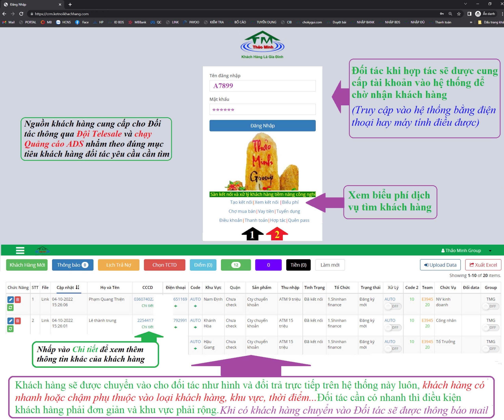Click the Khách Hàng Mới button
Screen dimensions: 504x420
[x=27, y=265]
